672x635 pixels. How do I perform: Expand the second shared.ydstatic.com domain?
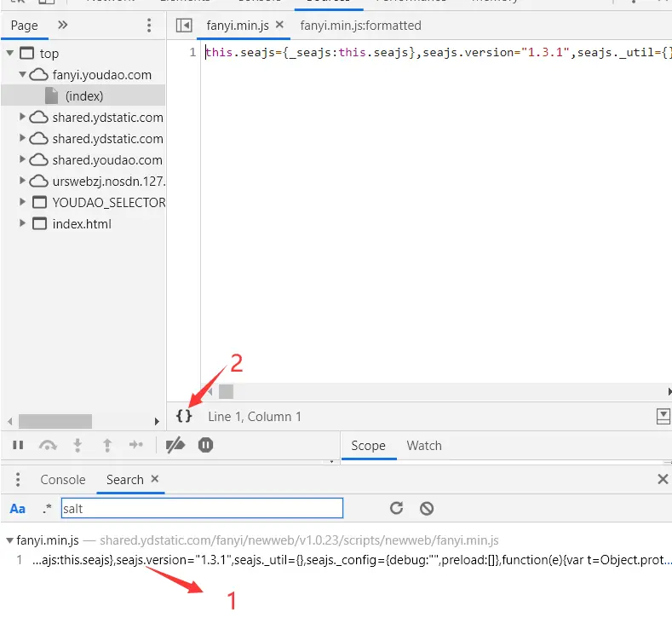[22, 138]
